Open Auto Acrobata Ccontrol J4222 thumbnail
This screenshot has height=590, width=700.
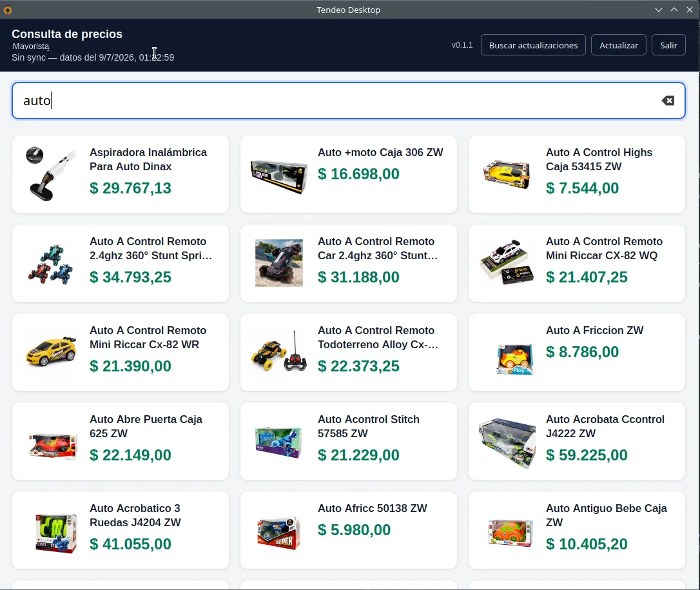(x=507, y=443)
